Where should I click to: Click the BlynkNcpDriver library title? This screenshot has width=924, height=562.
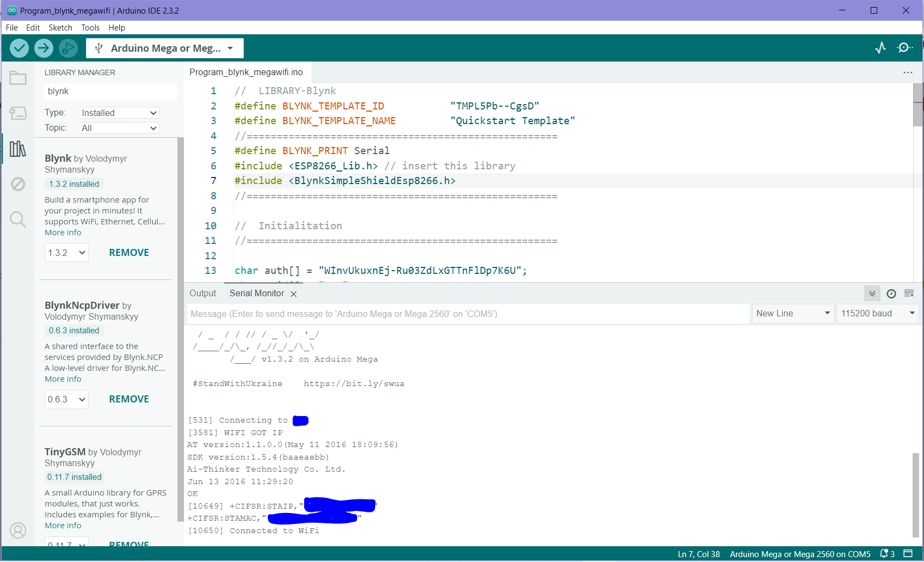pos(82,306)
